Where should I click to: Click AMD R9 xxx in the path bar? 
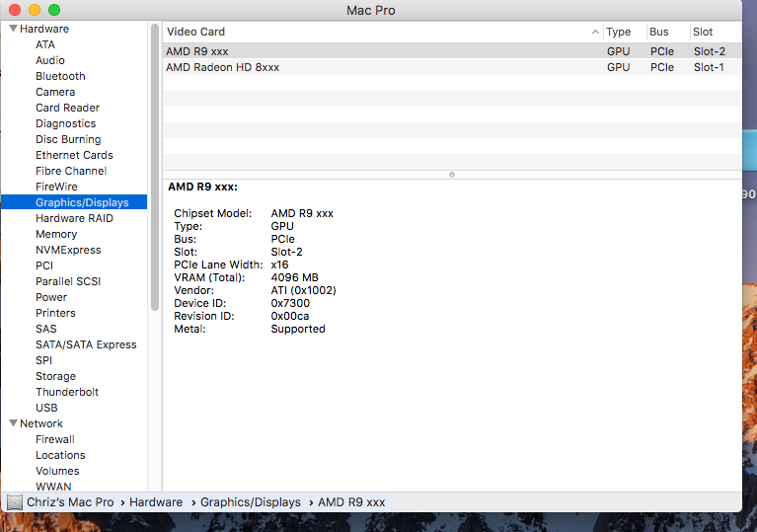tap(351, 502)
